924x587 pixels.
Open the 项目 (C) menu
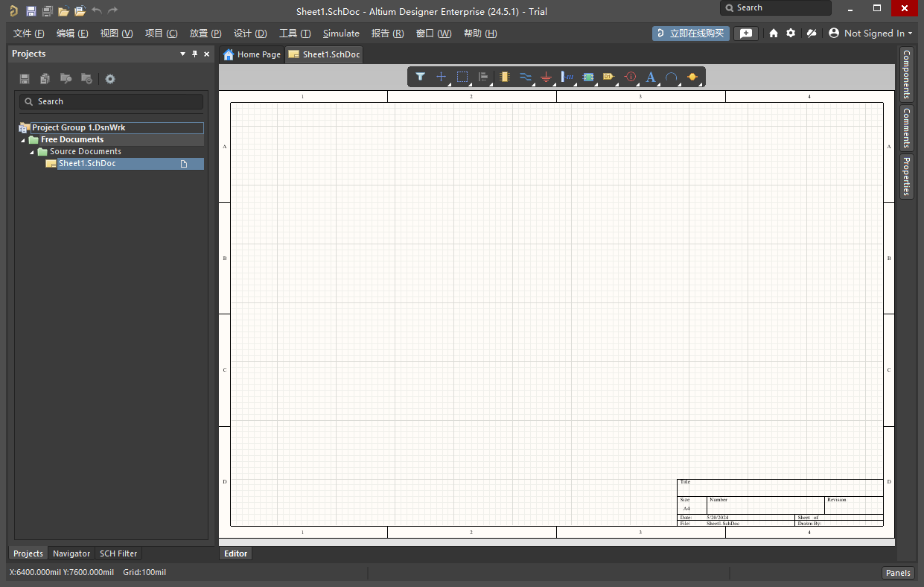click(162, 34)
